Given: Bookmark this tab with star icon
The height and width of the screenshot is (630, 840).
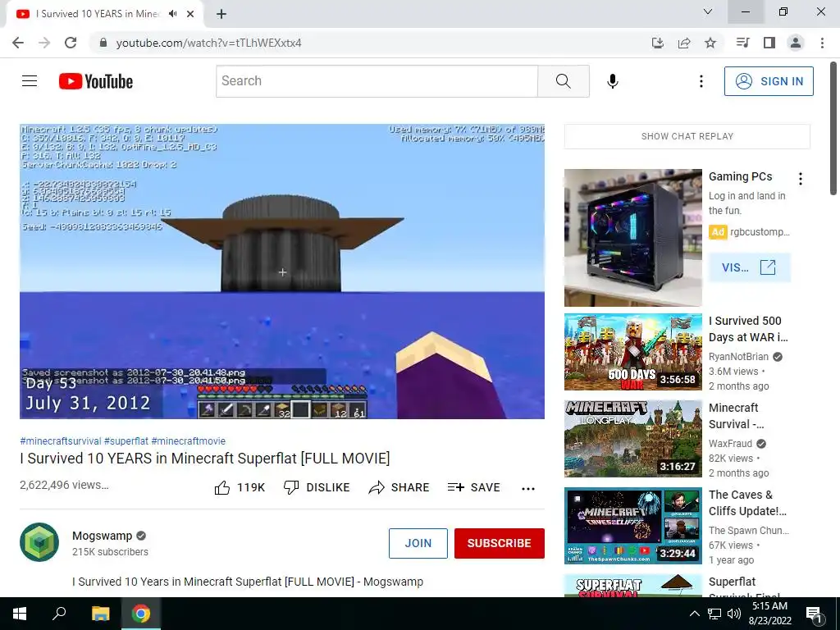Looking at the screenshot, I should coord(710,43).
